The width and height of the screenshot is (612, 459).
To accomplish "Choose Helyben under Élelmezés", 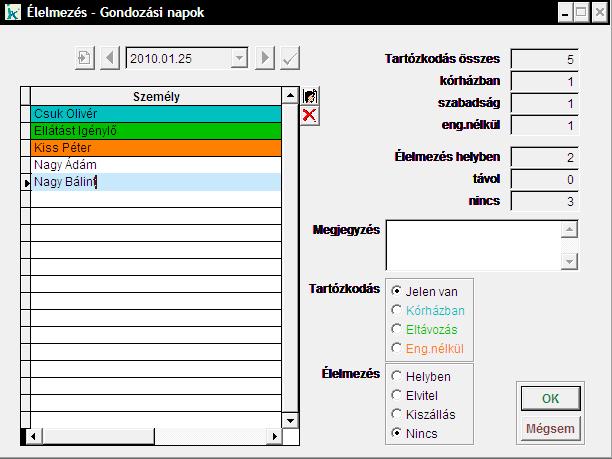I will (398, 376).
